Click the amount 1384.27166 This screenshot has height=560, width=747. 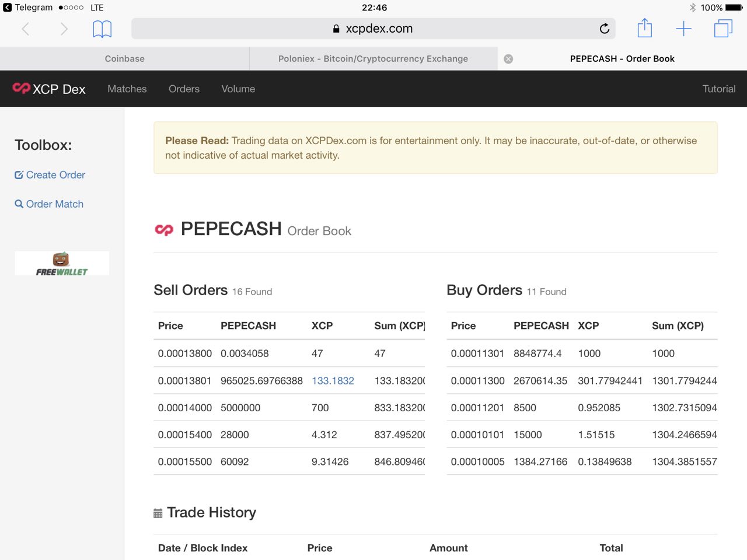coord(540,461)
